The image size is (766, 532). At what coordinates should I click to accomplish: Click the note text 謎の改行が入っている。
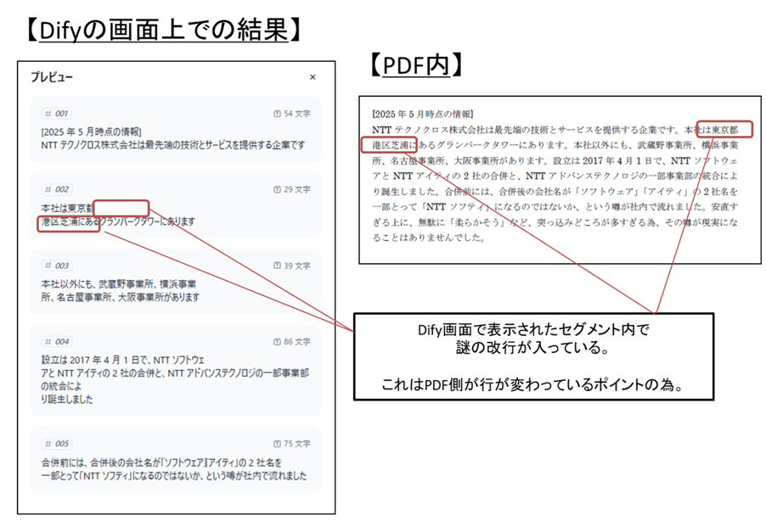533,348
